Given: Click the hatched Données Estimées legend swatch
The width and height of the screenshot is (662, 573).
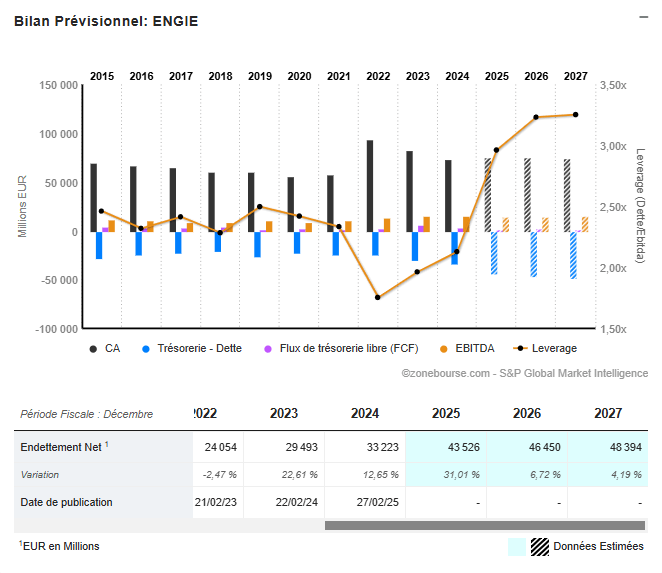Looking at the screenshot, I should click(x=540, y=547).
